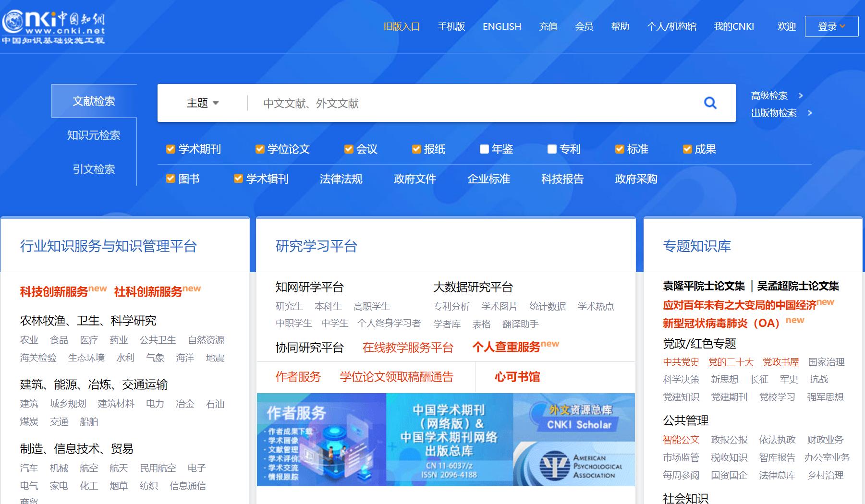Toggle the 标准 checkbox
This screenshot has height=504, width=865.
click(620, 149)
